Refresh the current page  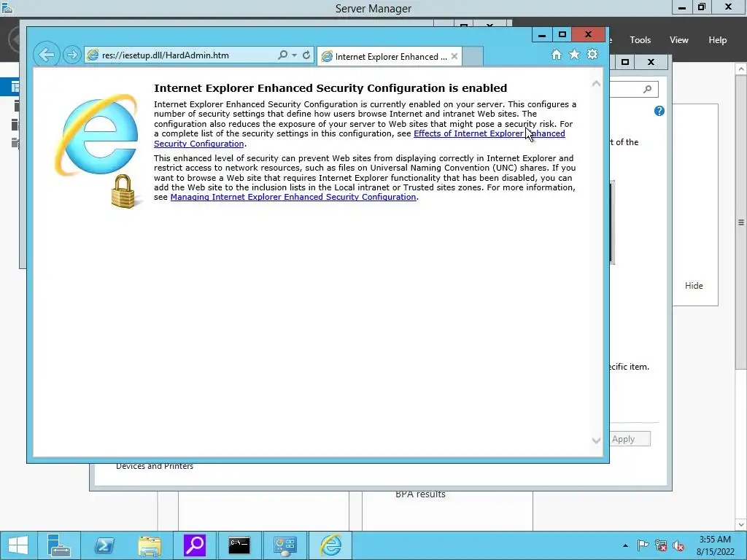coord(306,55)
